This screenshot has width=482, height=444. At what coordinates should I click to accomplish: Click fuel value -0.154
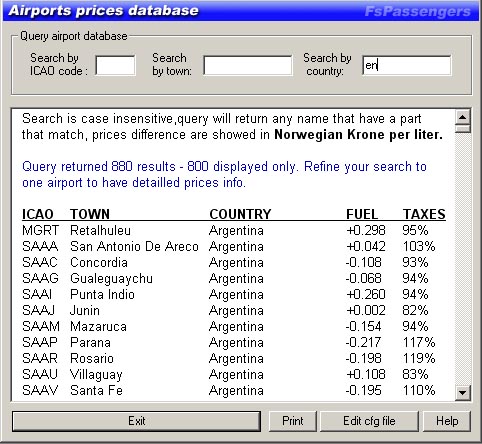click(364, 327)
